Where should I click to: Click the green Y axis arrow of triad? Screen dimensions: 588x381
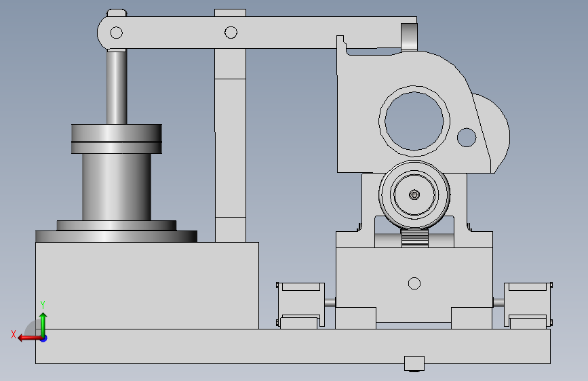tap(43, 323)
